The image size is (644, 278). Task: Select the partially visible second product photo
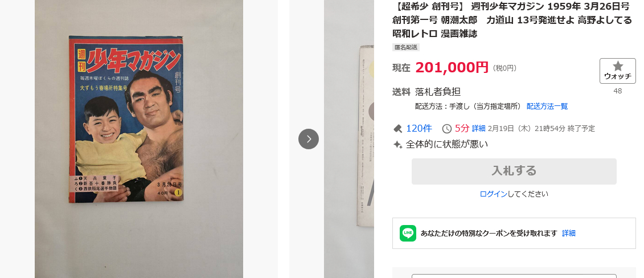348,139
